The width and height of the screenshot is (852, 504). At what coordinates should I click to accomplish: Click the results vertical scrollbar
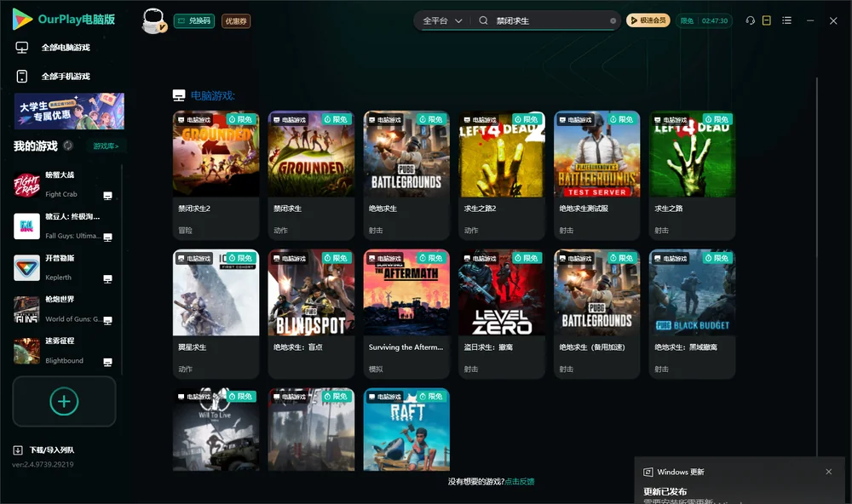click(x=816, y=266)
